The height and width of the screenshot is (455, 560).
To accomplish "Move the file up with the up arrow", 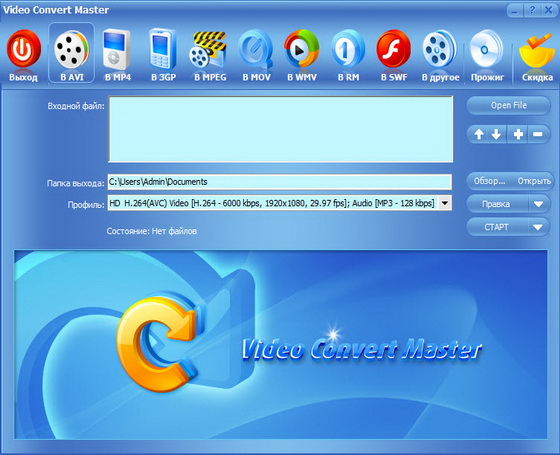I will point(479,134).
